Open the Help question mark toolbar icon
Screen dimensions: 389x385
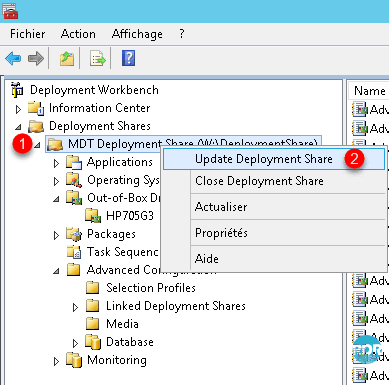(x=129, y=58)
